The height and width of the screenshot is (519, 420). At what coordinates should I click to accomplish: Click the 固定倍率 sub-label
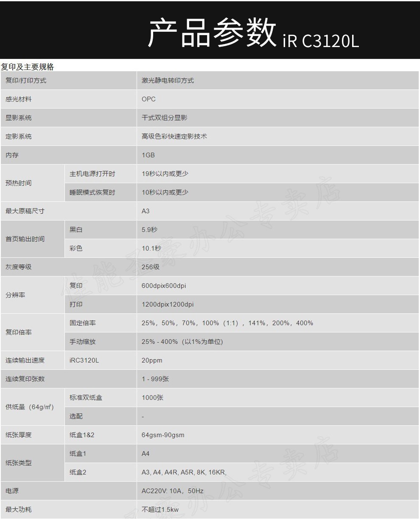click(83, 323)
